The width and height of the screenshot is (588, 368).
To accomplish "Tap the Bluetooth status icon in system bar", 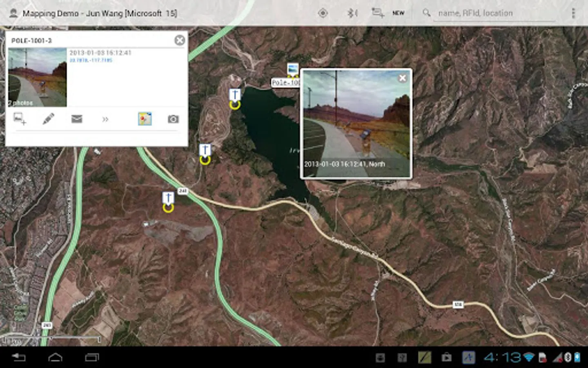I will tap(567, 357).
